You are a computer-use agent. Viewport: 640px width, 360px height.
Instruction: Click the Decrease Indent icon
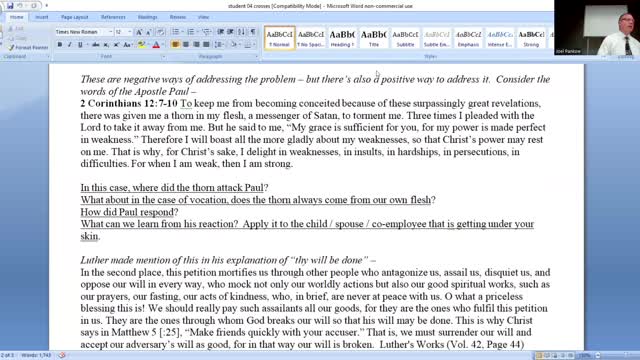point(220,32)
